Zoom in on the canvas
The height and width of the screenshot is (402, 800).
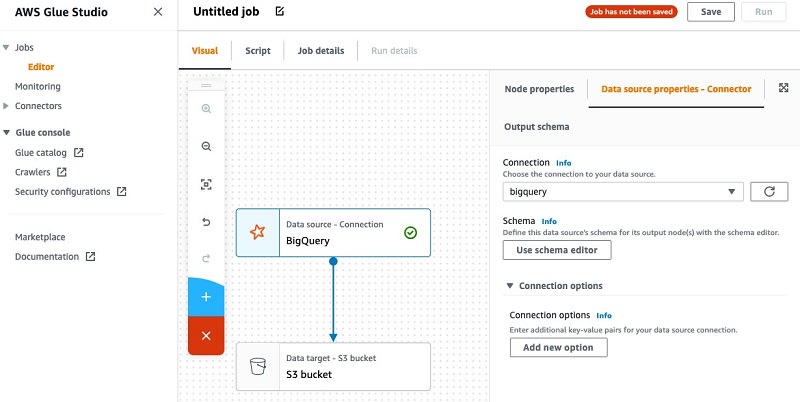coord(206,109)
